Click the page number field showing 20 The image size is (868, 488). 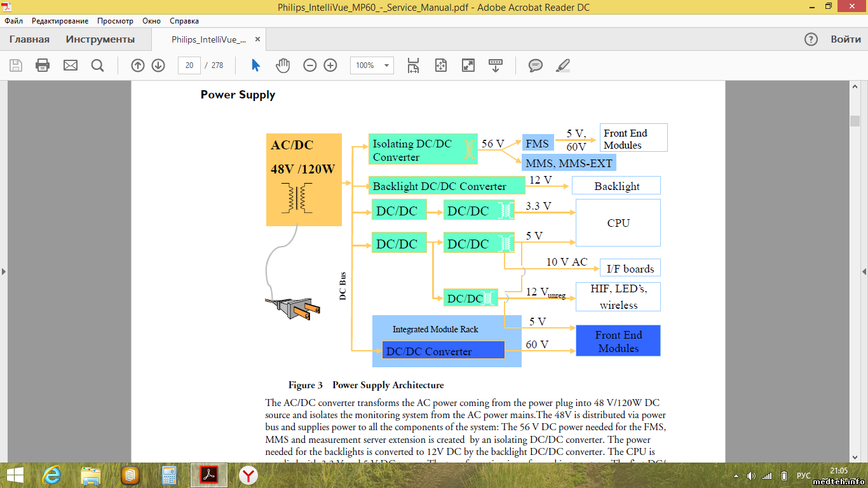coord(189,65)
